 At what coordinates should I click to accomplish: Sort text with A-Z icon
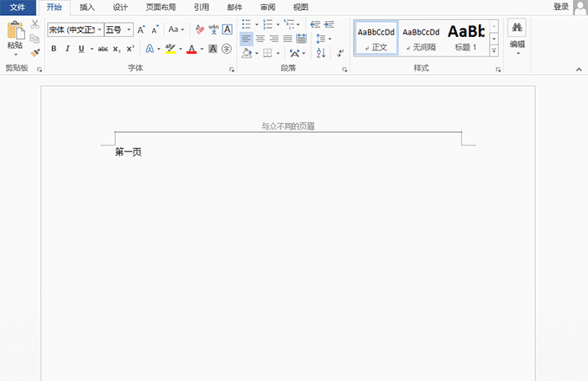coord(321,53)
